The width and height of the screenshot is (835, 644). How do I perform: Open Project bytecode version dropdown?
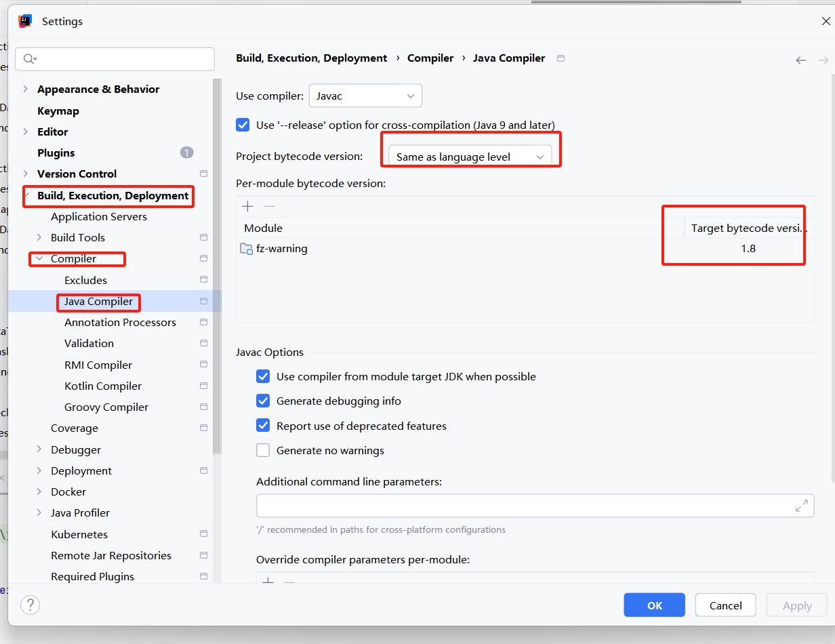[470, 157]
